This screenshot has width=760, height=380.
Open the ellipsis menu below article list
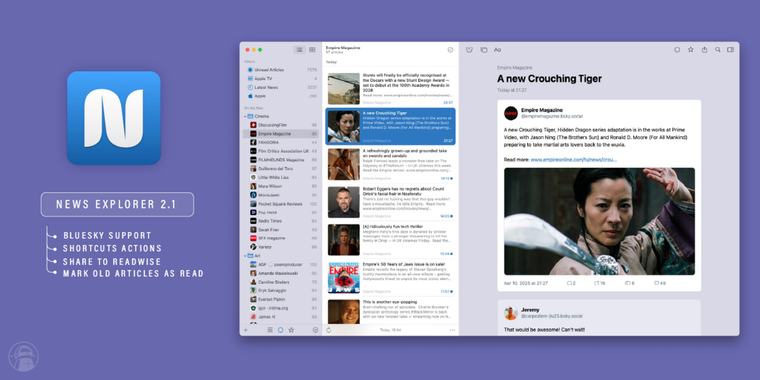452,330
